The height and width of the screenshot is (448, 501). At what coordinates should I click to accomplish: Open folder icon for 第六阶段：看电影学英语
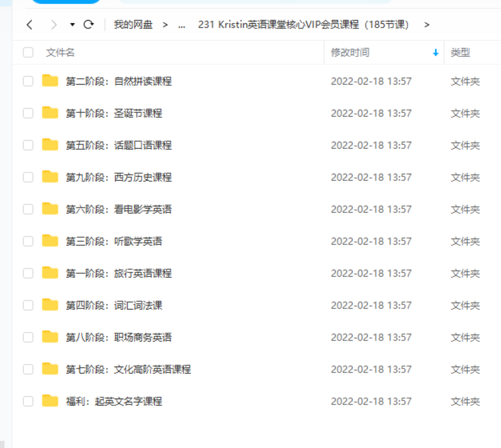50,208
